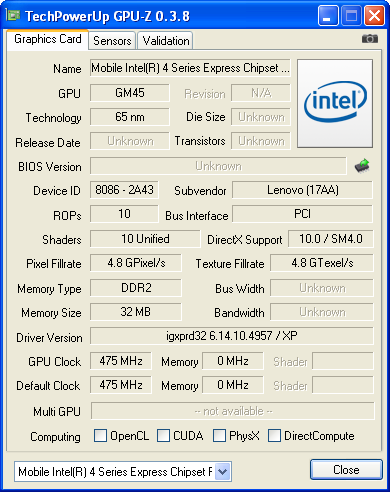Click the Shaders field 10 Unified
390x492 pixels.
(x=145, y=239)
